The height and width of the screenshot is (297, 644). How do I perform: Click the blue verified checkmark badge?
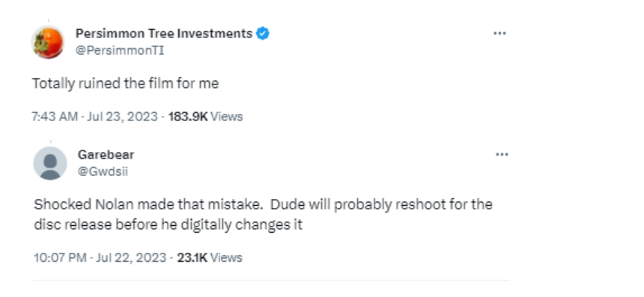(x=263, y=34)
